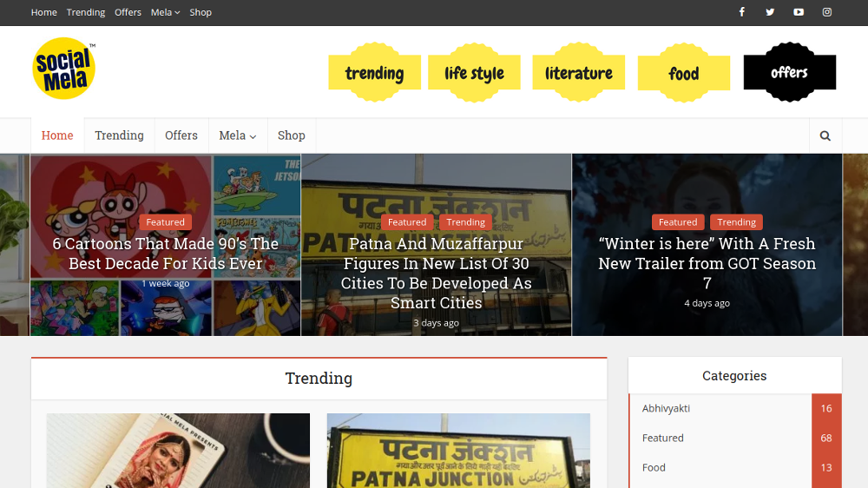Go to the Home tab in main navigation
The image size is (868, 488).
pos(57,135)
